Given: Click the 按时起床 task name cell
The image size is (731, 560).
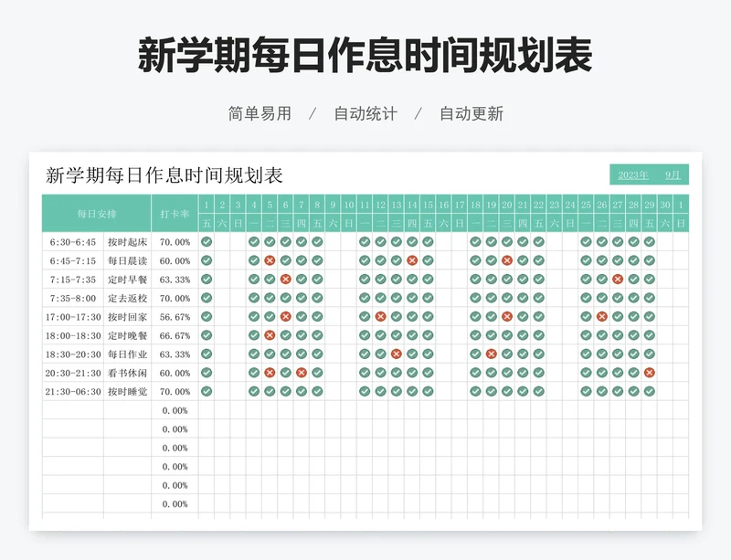Looking at the screenshot, I should (127, 242).
